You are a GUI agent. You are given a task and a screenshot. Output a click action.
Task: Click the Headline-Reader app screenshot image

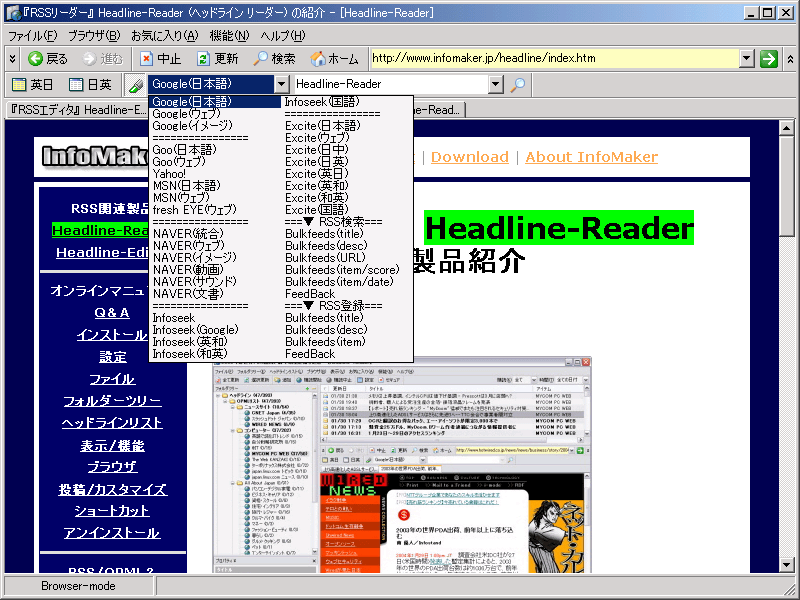tap(402, 464)
